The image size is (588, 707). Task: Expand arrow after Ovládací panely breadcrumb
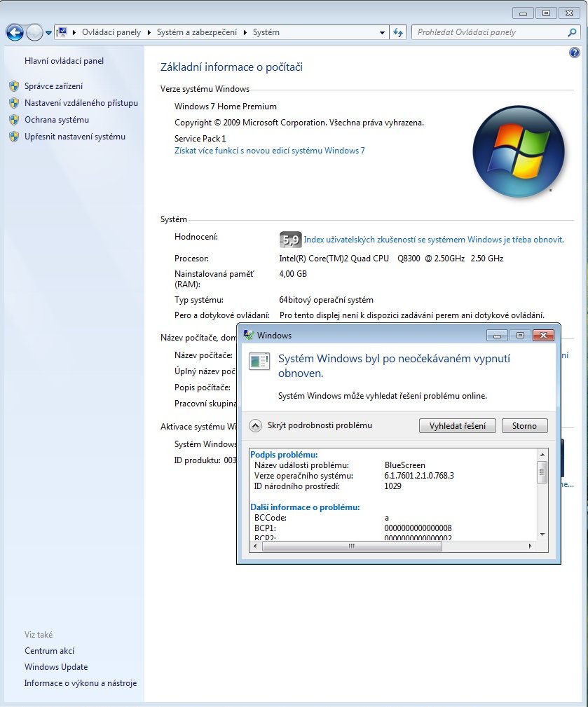[149, 32]
